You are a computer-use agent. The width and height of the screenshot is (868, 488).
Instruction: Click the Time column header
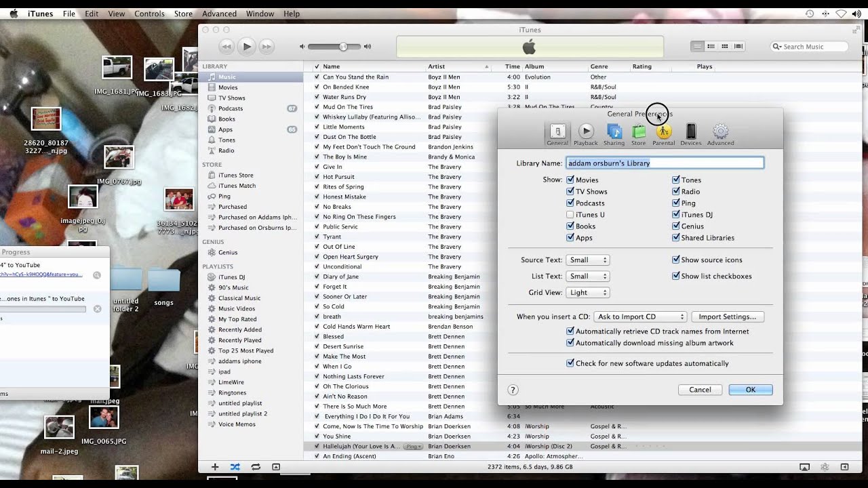pos(513,66)
